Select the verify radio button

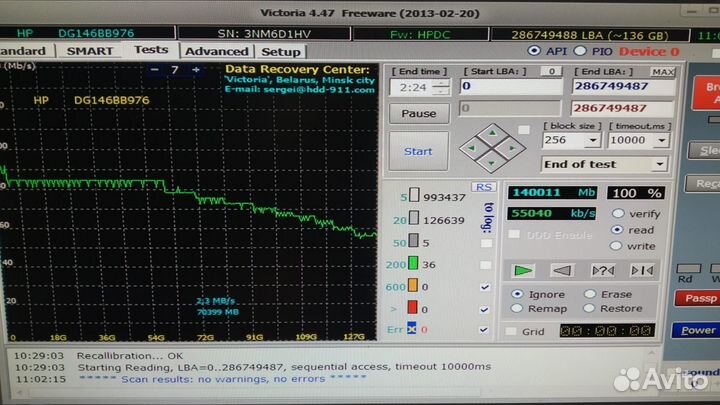coord(617,213)
